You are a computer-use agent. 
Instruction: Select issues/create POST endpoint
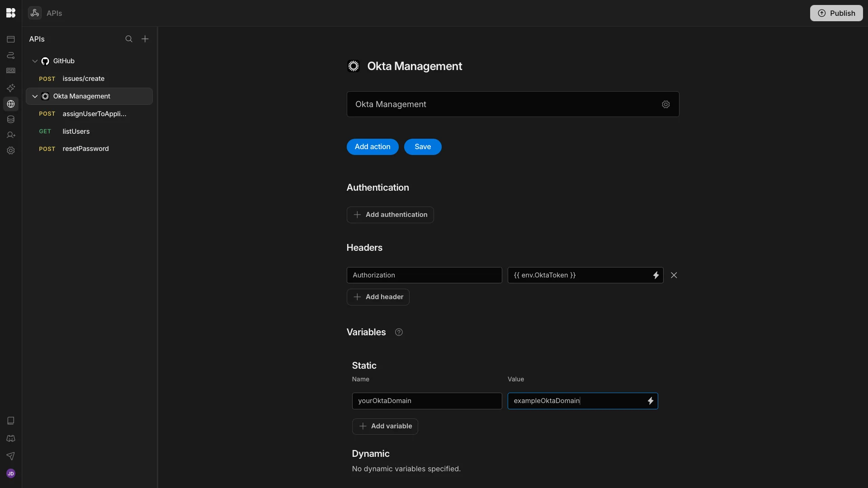[x=83, y=79]
